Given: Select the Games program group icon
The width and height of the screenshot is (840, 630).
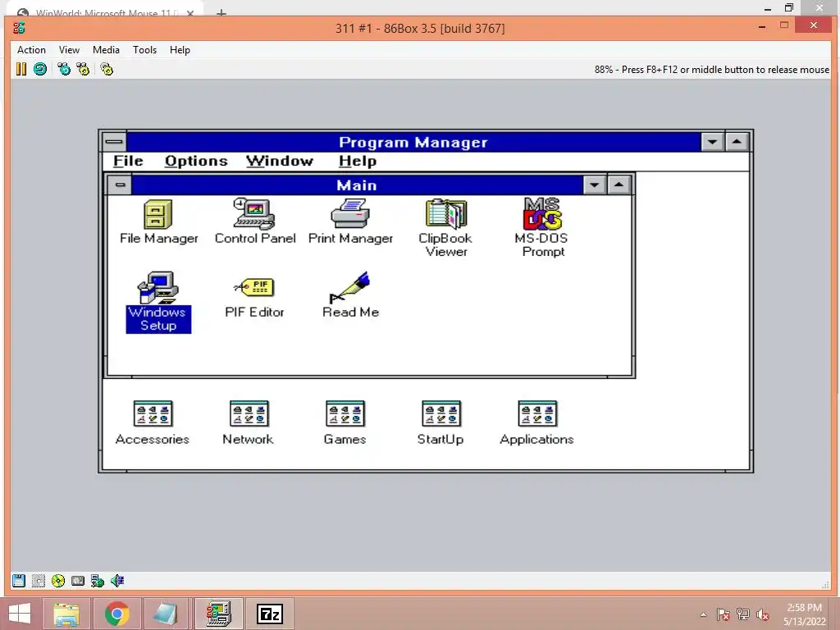Looking at the screenshot, I should (x=345, y=422).
